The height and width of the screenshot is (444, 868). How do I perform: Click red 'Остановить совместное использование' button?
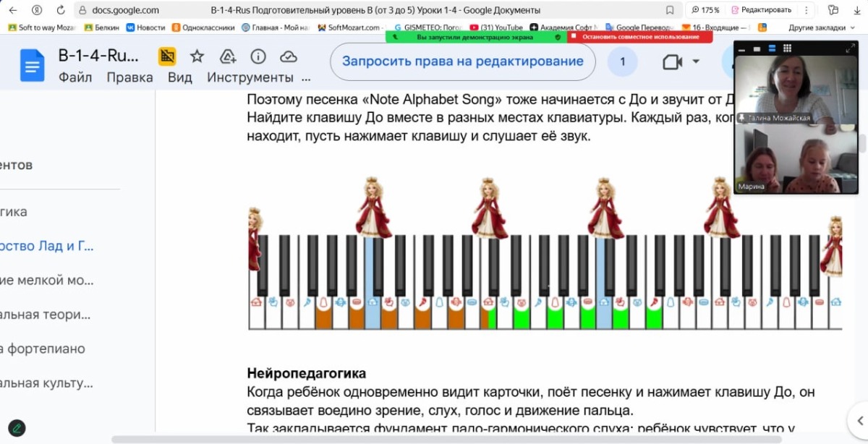tap(639, 37)
